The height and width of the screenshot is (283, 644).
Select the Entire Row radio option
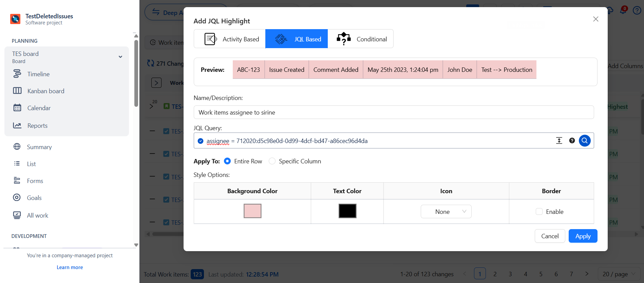coord(227,161)
